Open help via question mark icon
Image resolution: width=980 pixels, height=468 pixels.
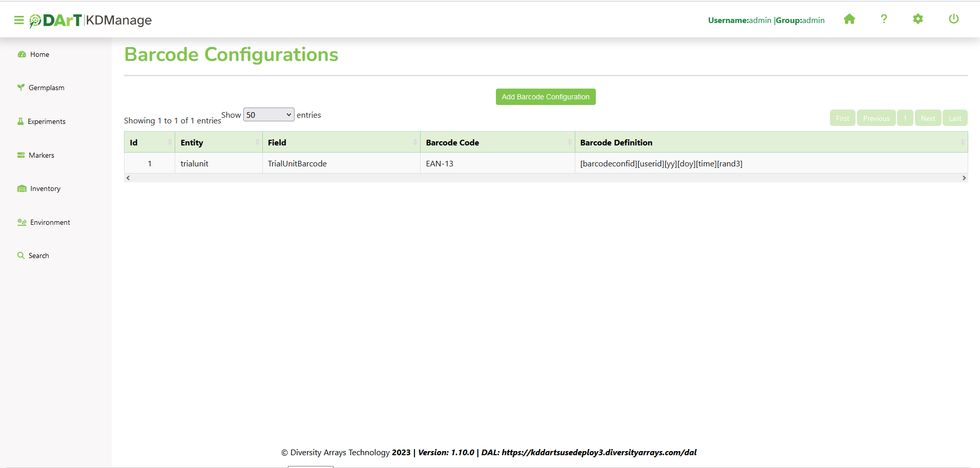884,19
